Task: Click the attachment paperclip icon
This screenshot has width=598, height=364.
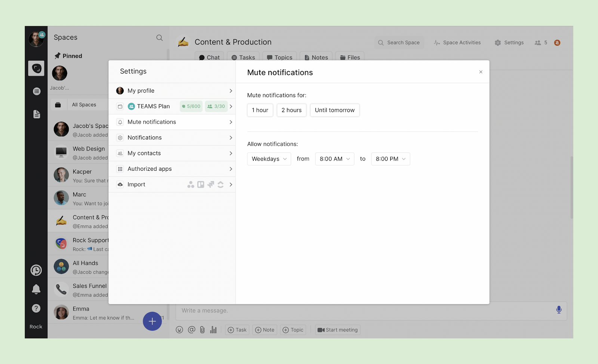Action: (202, 330)
